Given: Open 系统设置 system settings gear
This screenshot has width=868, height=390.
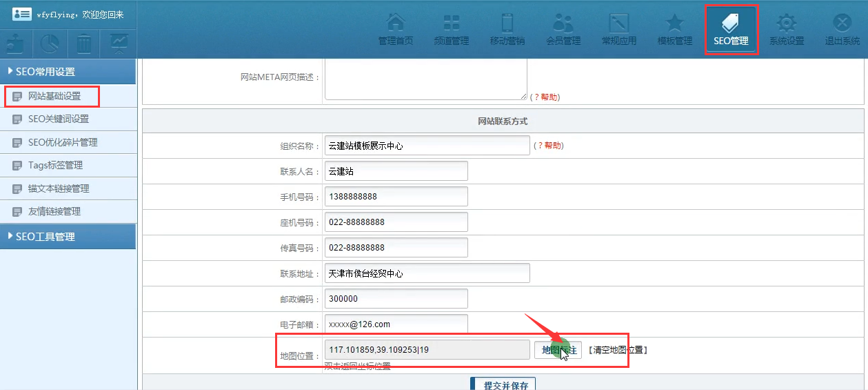Looking at the screenshot, I should [x=787, y=30].
